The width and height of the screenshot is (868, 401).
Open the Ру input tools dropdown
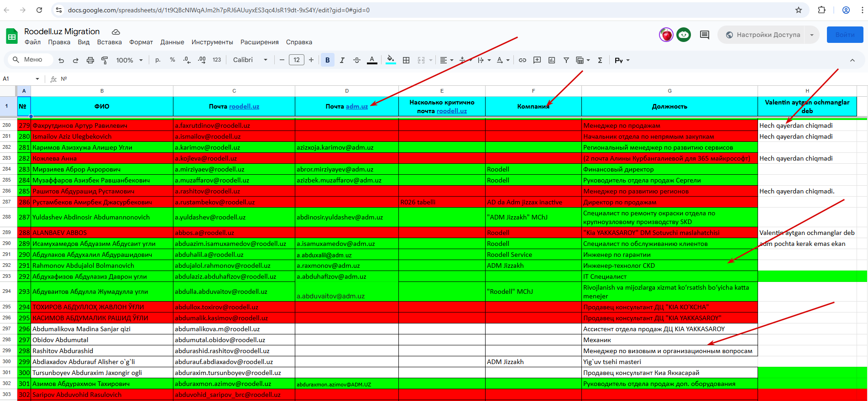(622, 60)
